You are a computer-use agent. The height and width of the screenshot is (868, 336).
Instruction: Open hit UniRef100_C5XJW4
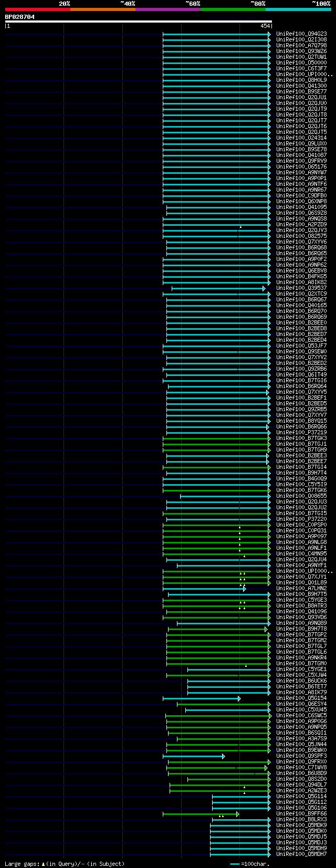tap(301, 675)
